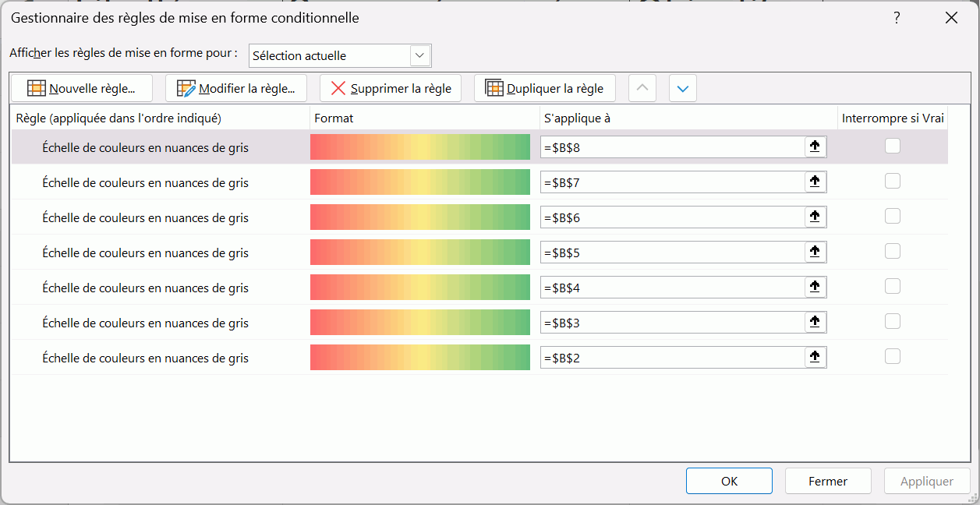This screenshot has width=980, height=505.
Task: Click the Fermer button
Action: 827,481
